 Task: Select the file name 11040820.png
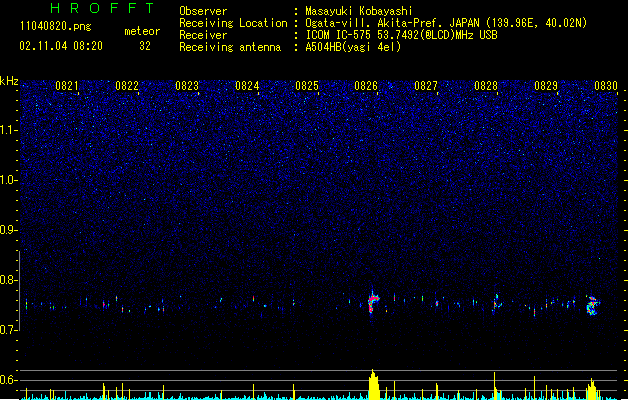coord(55,26)
